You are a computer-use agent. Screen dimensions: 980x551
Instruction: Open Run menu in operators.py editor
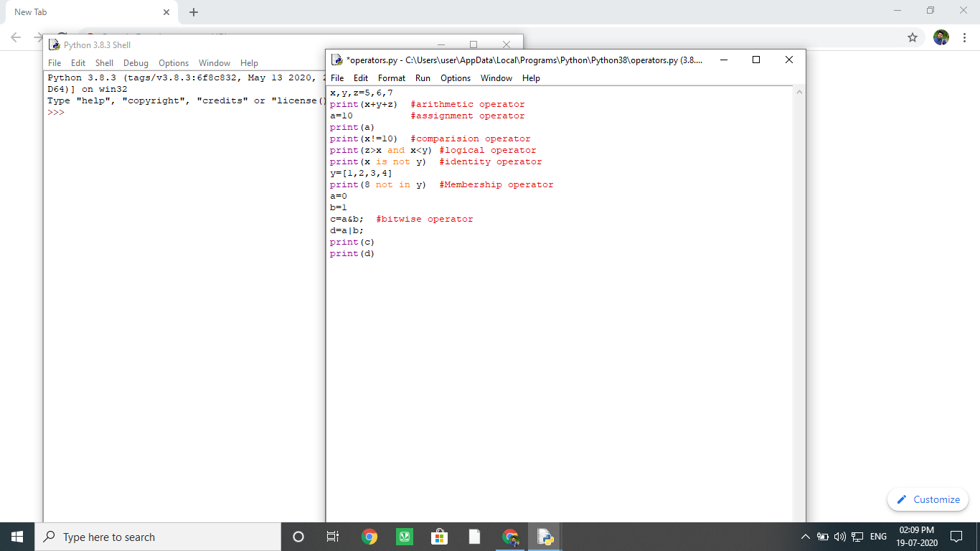[423, 78]
